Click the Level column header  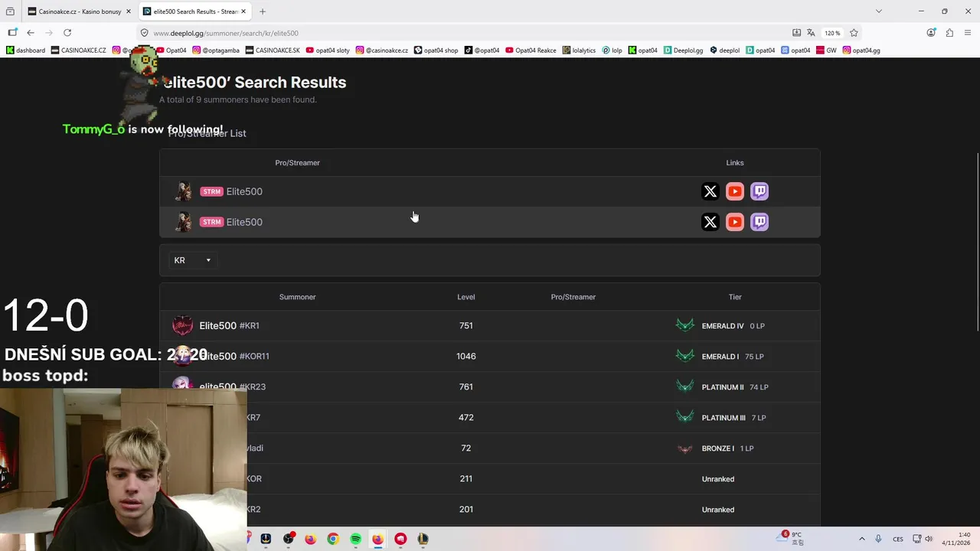pos(465,297)
